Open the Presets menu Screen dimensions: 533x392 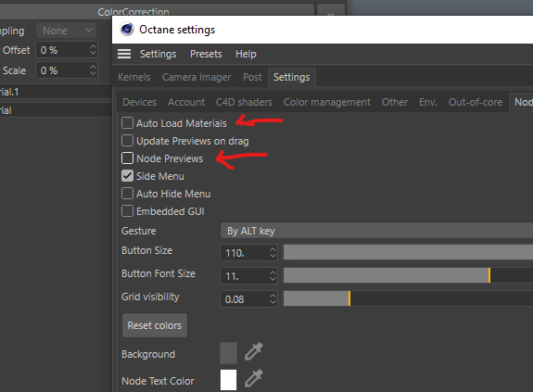click(x=206, y=54)
